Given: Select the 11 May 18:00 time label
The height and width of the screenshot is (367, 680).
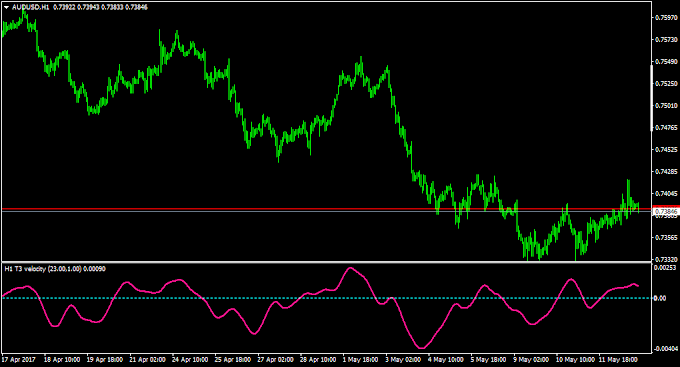Looking at the screenshot, I should click(618, 360).
